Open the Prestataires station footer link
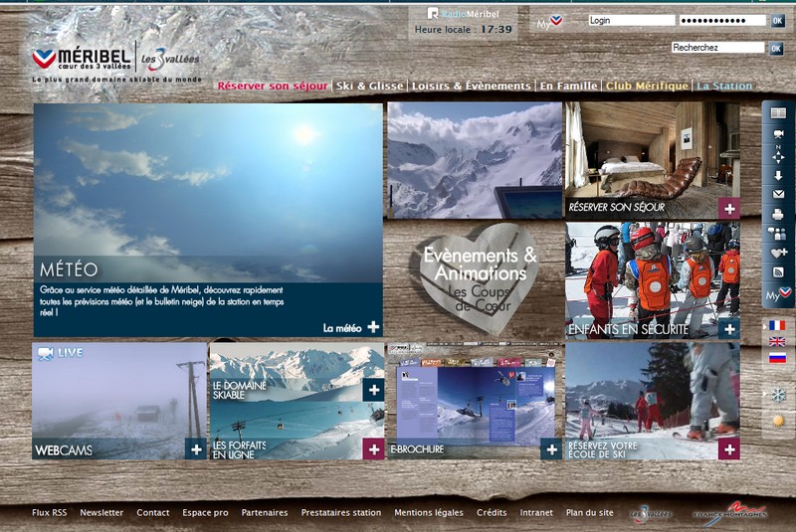796x532 pixels. (x=341, y=513)
